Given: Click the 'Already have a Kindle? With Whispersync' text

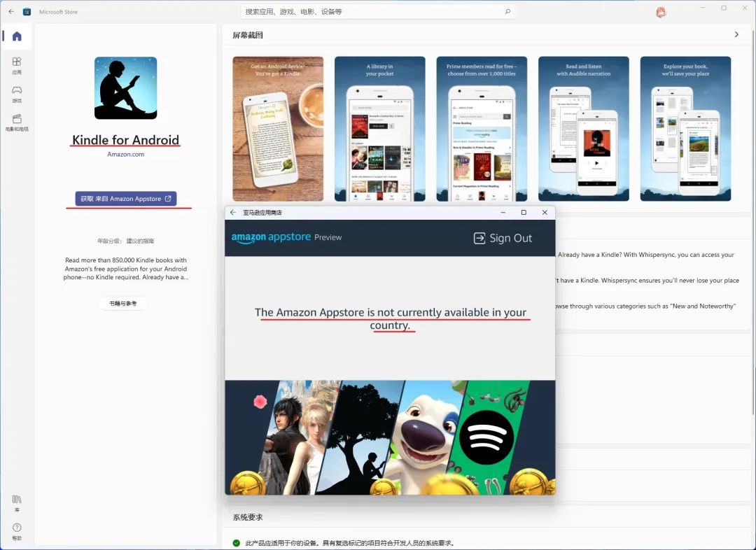Looking at the screenshot, I should point(646,255).
